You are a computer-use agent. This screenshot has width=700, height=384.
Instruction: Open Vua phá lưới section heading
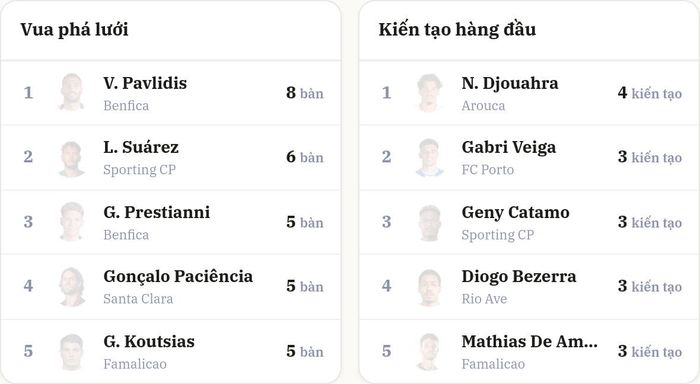coord(75,30)
